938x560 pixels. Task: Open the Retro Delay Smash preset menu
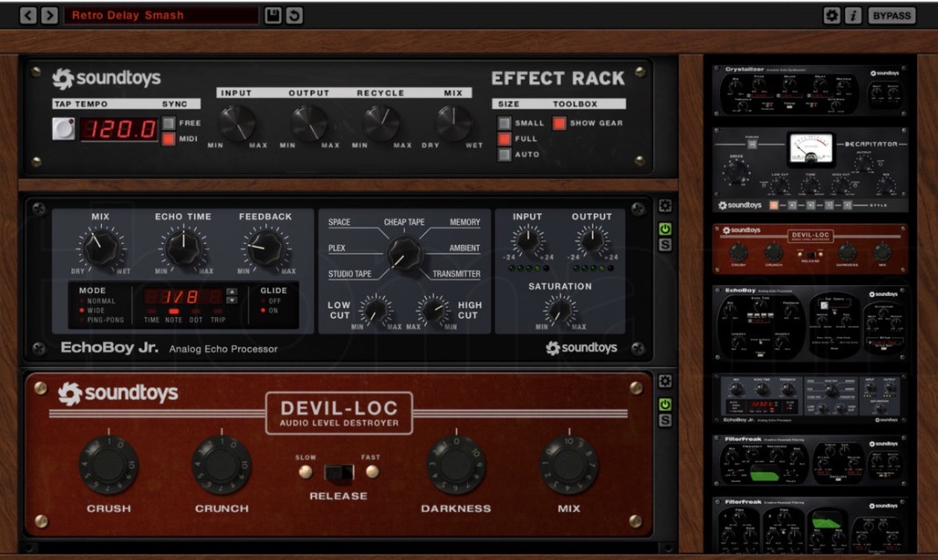click(x=162, y=15)
